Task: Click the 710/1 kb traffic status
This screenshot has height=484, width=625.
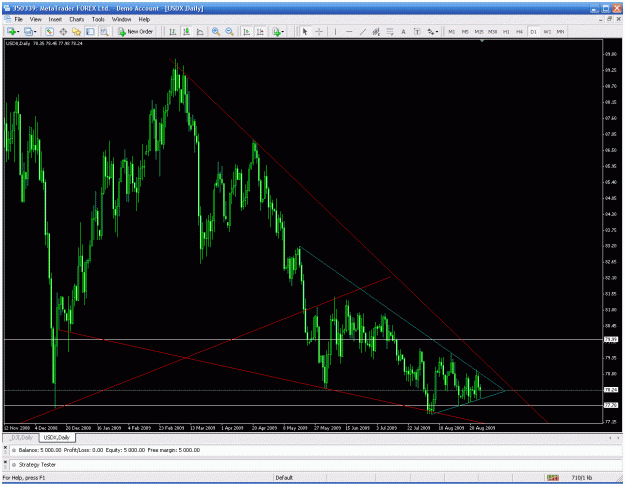Action: [582, 478]
